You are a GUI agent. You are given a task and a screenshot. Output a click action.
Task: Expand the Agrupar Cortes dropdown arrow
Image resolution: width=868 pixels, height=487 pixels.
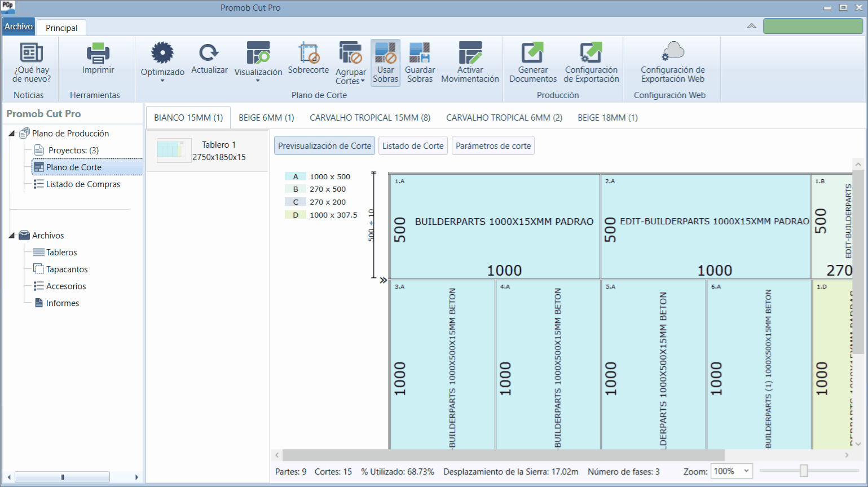pos(363,81)
